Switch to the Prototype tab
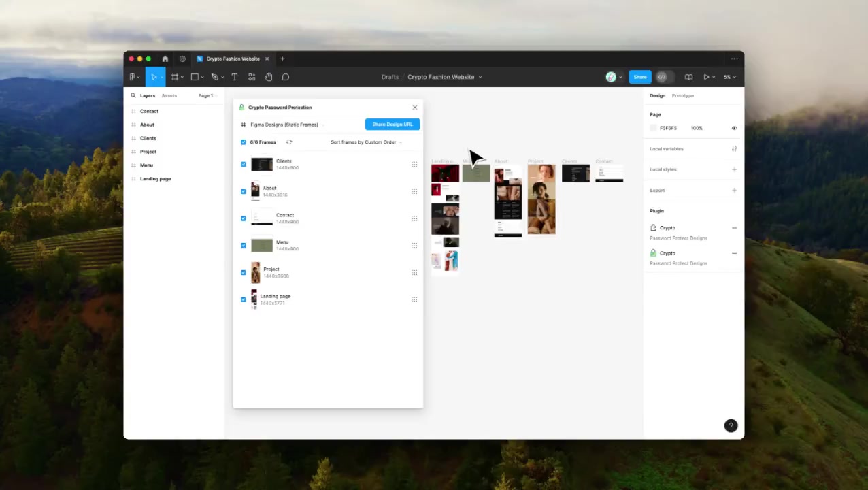This screenshot has height=490, width=868. coord(682,96)
